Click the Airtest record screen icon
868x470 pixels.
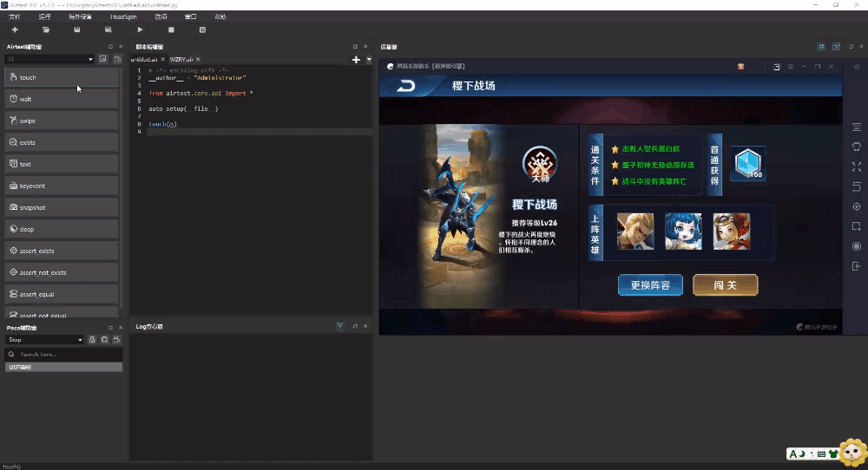103,59
